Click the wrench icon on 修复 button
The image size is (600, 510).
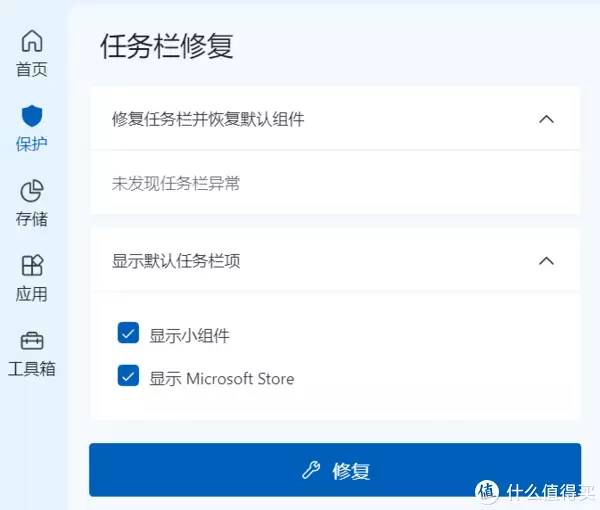tap(311, 470)
